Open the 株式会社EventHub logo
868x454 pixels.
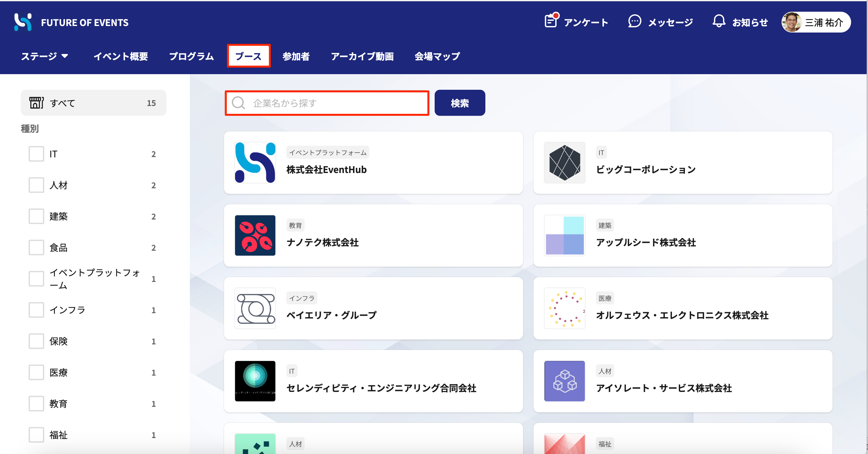point(255,163)
